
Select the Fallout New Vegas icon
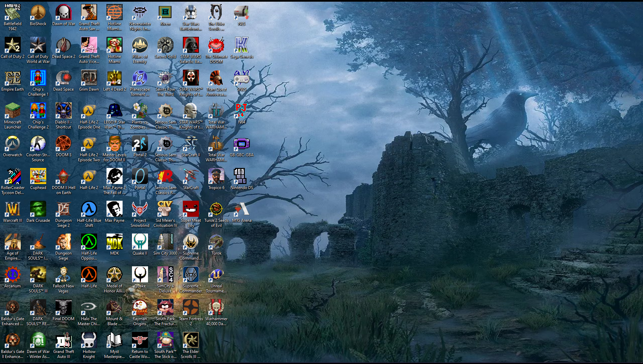click(63, 275)
